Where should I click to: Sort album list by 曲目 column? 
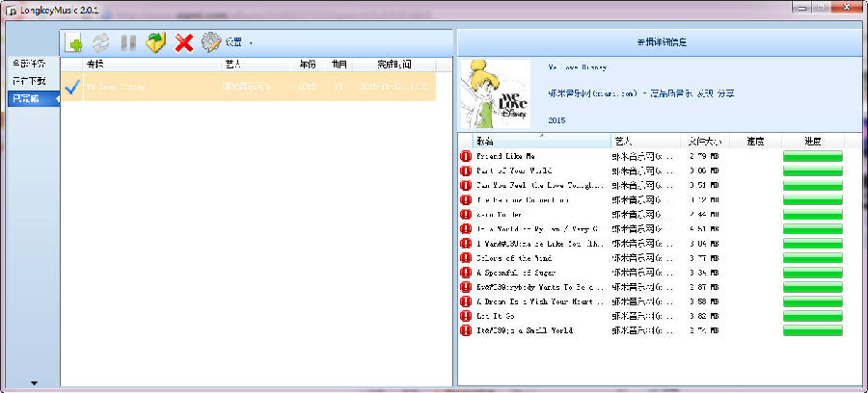coord(339,65)
